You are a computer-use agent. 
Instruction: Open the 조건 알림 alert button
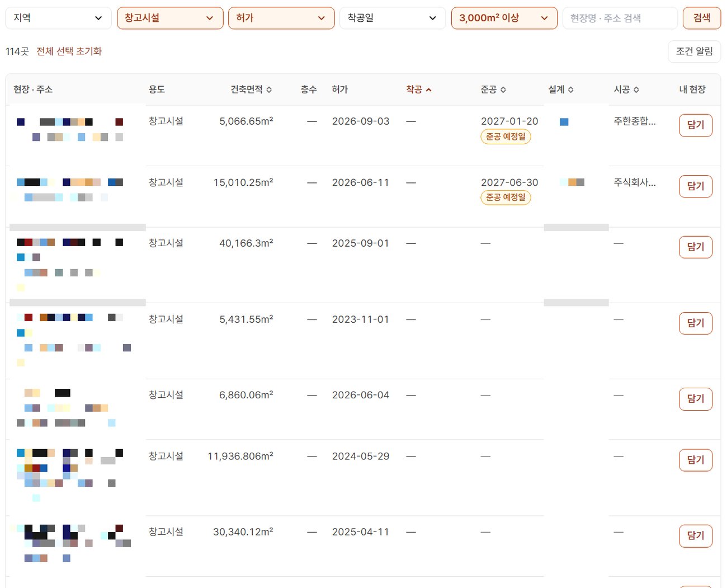click(695, 51)
